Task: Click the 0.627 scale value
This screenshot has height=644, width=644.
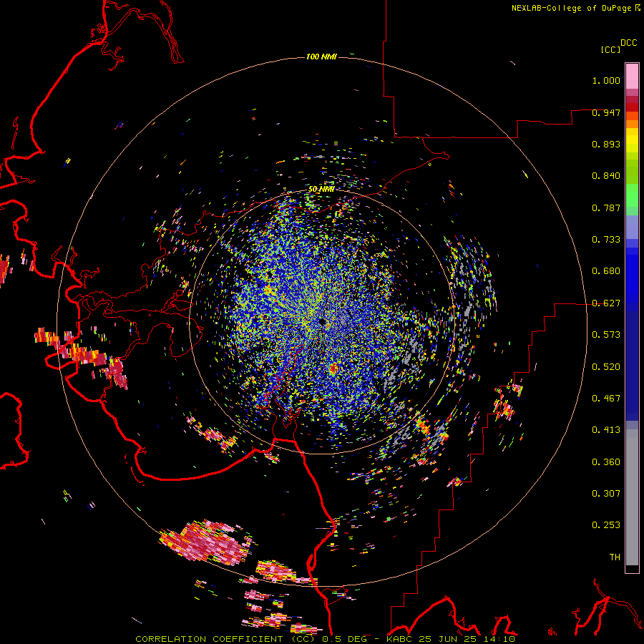Action: click(606, 303)
